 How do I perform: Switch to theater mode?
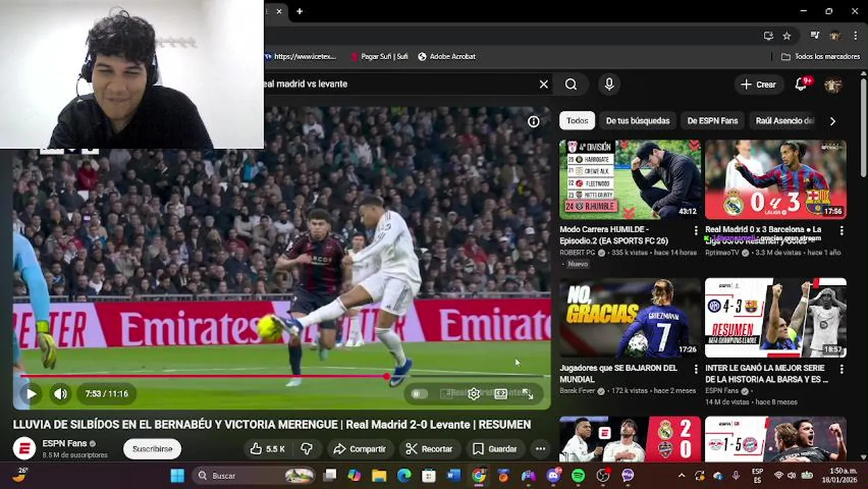[501, 394]
